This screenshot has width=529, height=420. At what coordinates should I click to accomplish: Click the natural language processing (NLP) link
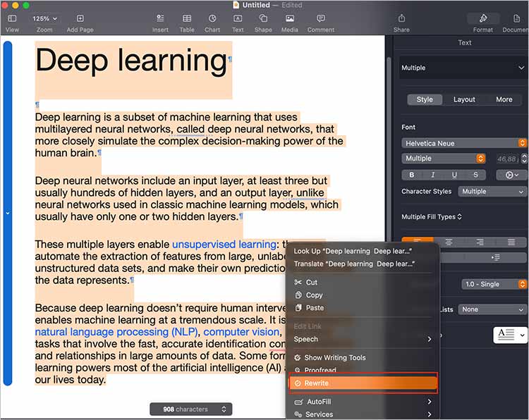coord(116,332)
